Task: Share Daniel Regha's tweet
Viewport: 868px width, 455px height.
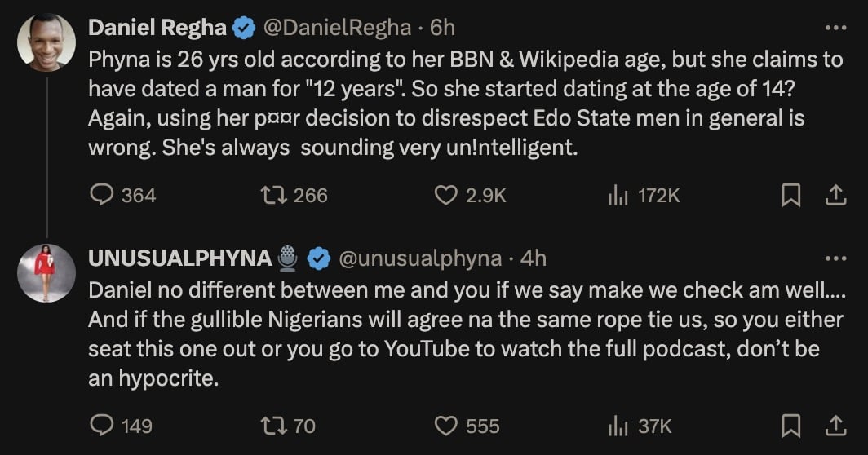Action: click(x=835, y=195)
